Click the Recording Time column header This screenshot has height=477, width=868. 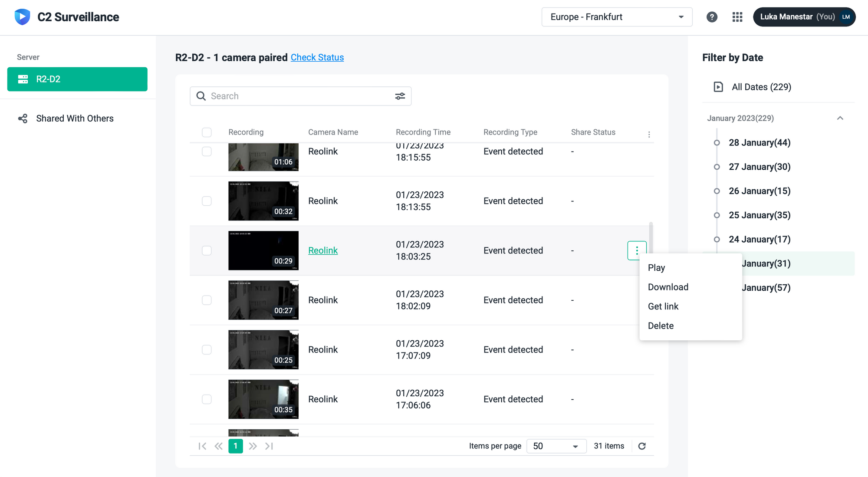tap(423, 132)
